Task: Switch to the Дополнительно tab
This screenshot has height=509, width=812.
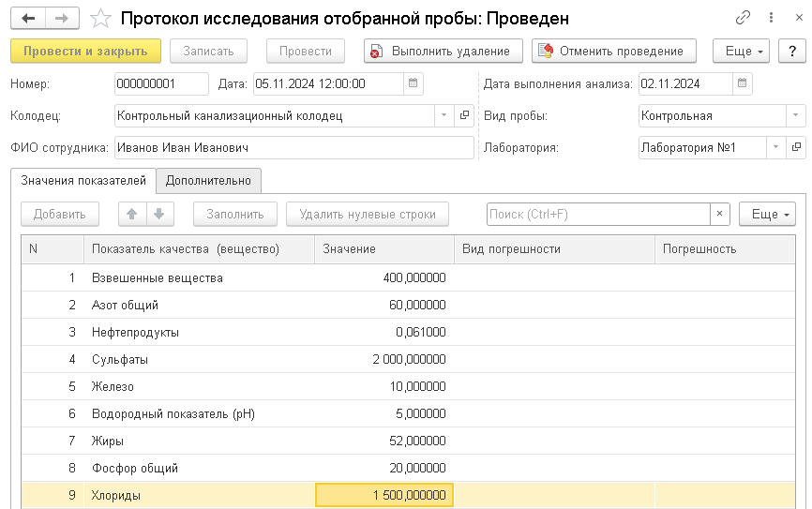Action: pos(209,180)
